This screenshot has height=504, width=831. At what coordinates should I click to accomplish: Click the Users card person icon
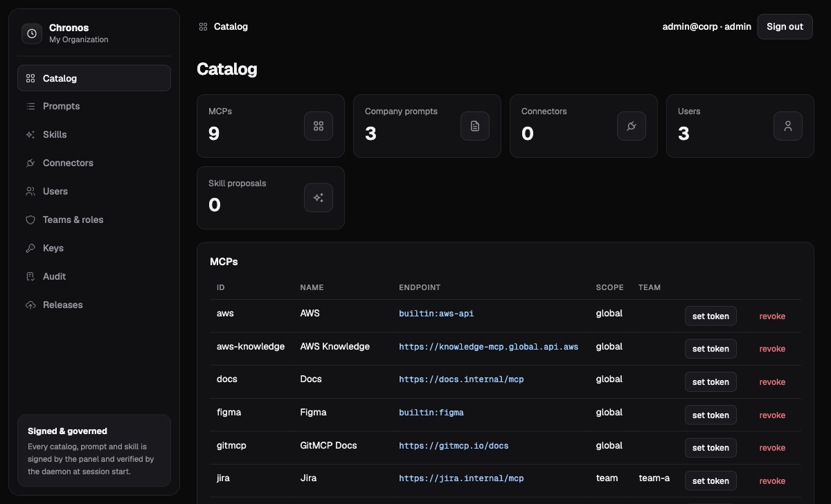point(788,126)
